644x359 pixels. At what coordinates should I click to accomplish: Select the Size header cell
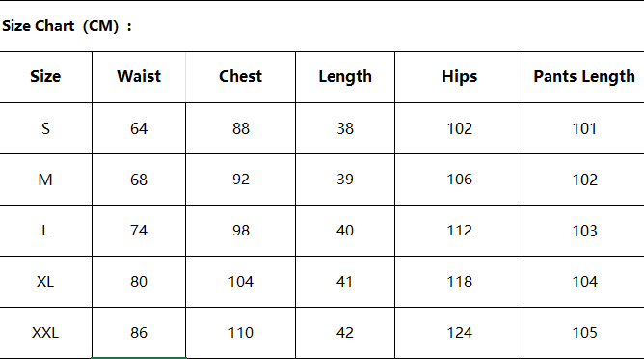coord(45,77)
